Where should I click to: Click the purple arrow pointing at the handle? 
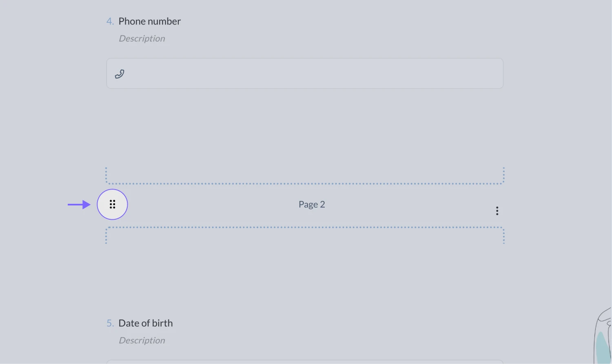point(79,204)
